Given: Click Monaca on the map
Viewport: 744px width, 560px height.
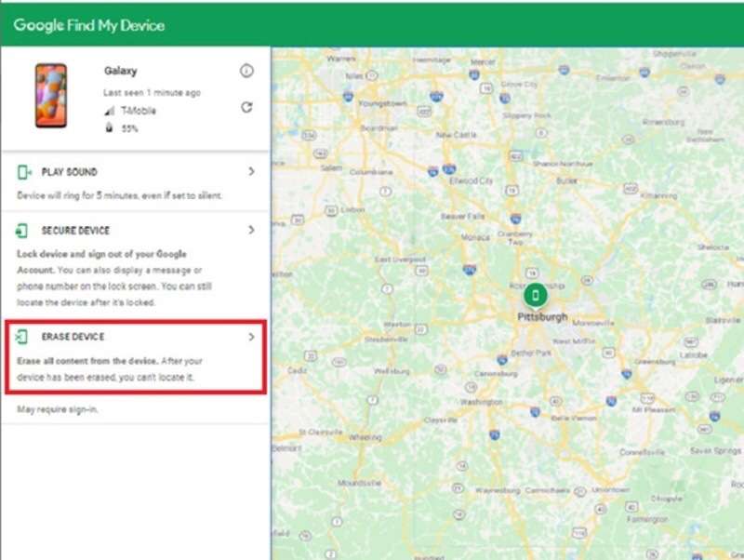Looking at the screenshot, I should coord(475,237).
